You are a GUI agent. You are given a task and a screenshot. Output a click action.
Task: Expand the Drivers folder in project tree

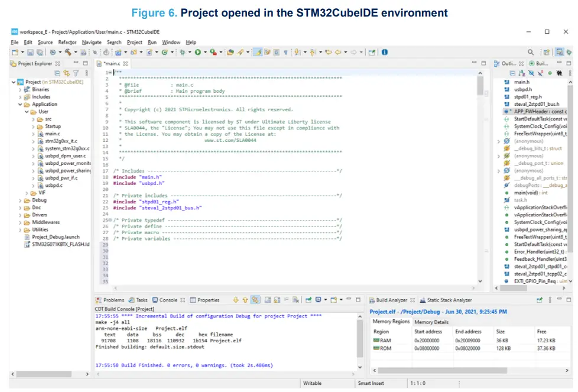20,215
